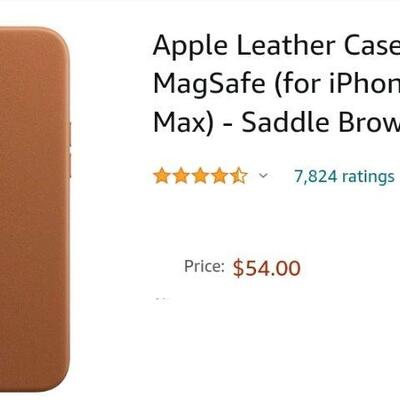Click the number 7,824 in the ratings link
This screenshot has height=400, width=400.
click(316, 176)
